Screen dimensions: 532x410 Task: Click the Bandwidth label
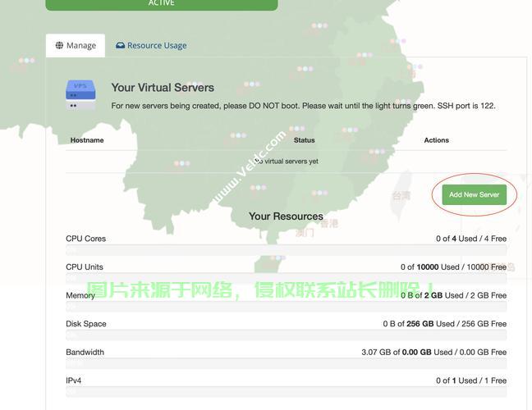point(85,353)
